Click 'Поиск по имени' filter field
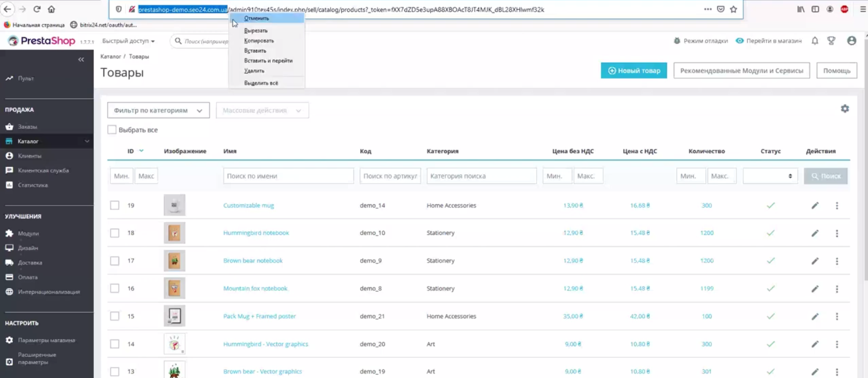The image size is (868, 378). pos(288,176)
